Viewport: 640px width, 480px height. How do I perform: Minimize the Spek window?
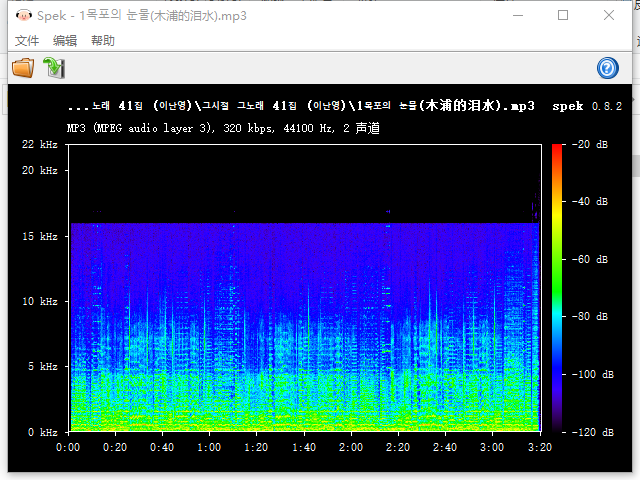tap(518, 16)
